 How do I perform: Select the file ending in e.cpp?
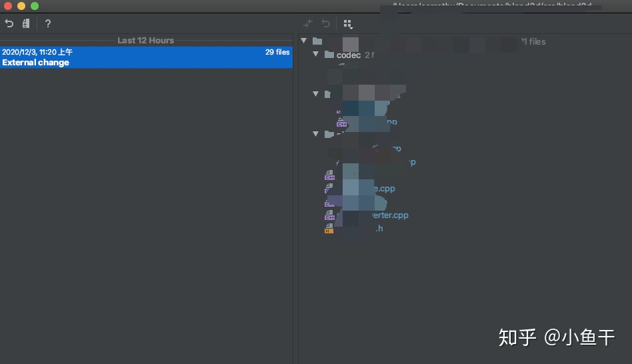tap(384, 189)
